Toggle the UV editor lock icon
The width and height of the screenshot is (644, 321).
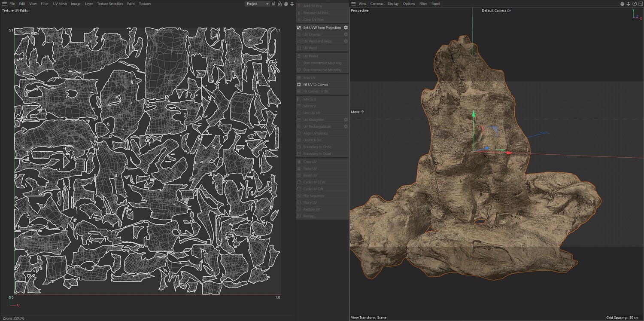279,4
